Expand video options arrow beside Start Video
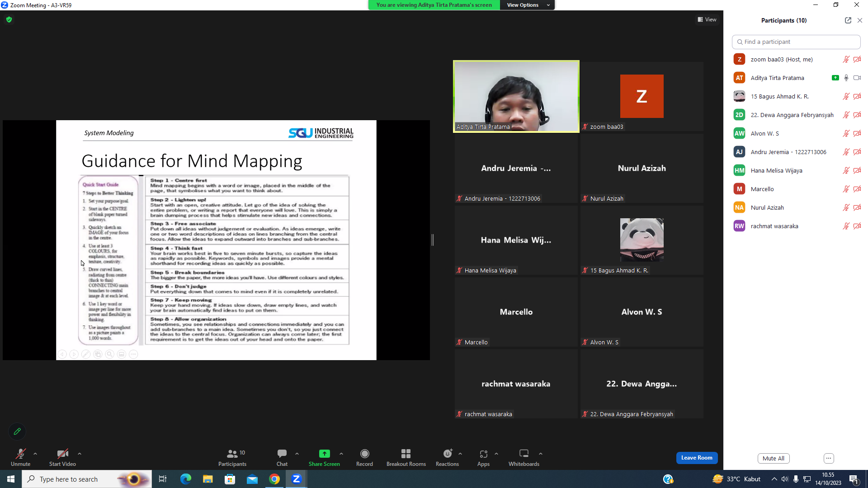Image resolution: width=868 pixels, height=488 pixels. pyautogui.click(x=80, y=454)
